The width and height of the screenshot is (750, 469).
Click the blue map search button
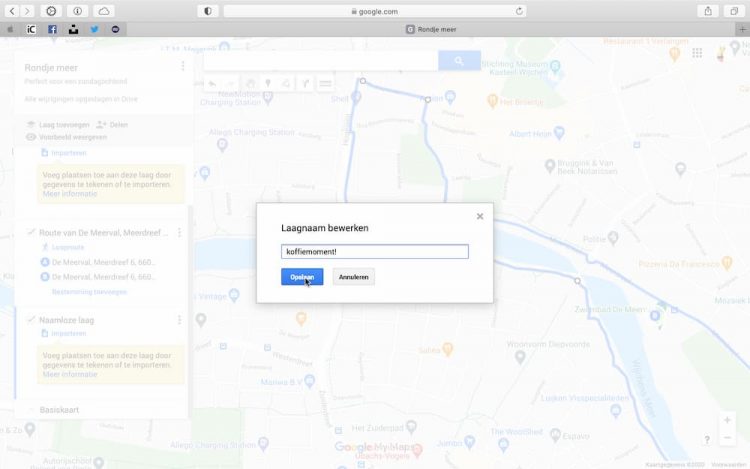459,61
